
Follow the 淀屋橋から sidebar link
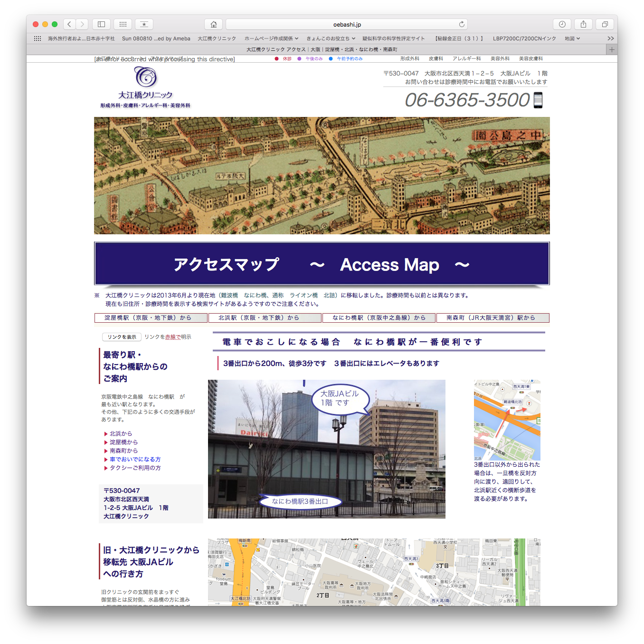coord(123,442)
